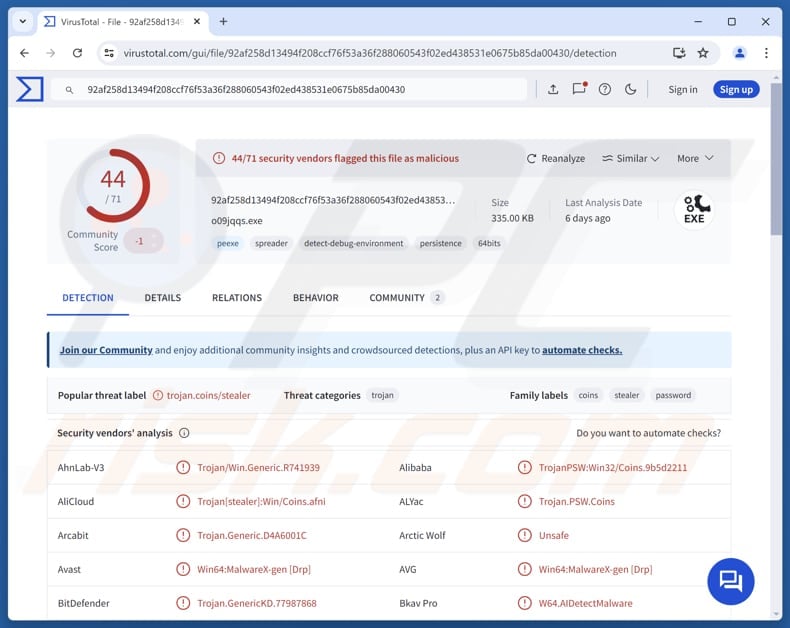Open the COMMUNITY tab
The image size is (790, 628).
click(397, 298)
